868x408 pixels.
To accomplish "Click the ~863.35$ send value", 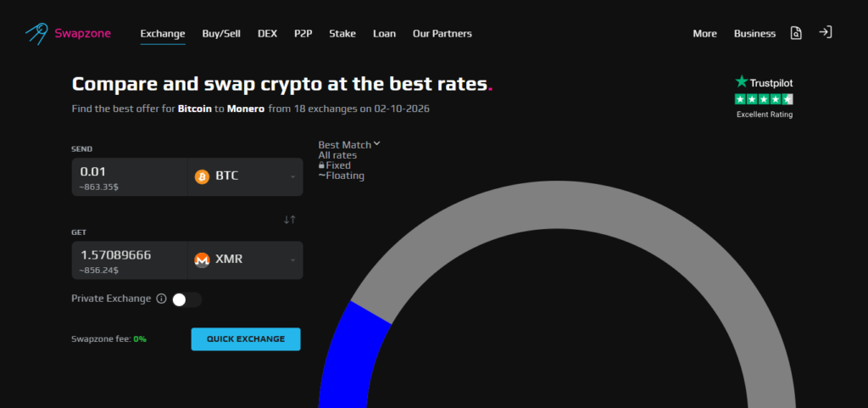I will point(98,187).
